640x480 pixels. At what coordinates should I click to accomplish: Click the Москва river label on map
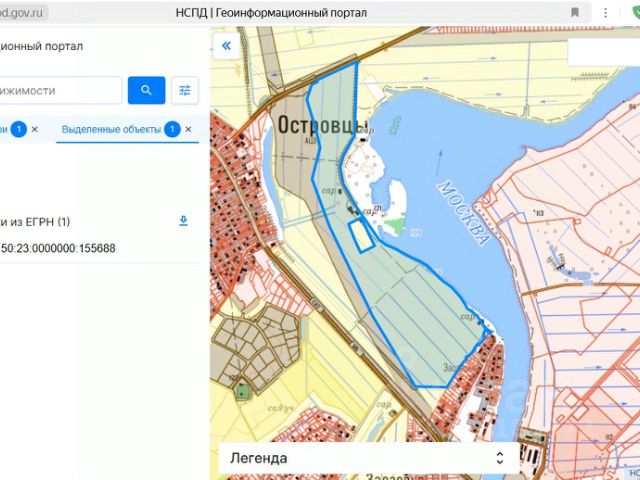click(463, 213)
